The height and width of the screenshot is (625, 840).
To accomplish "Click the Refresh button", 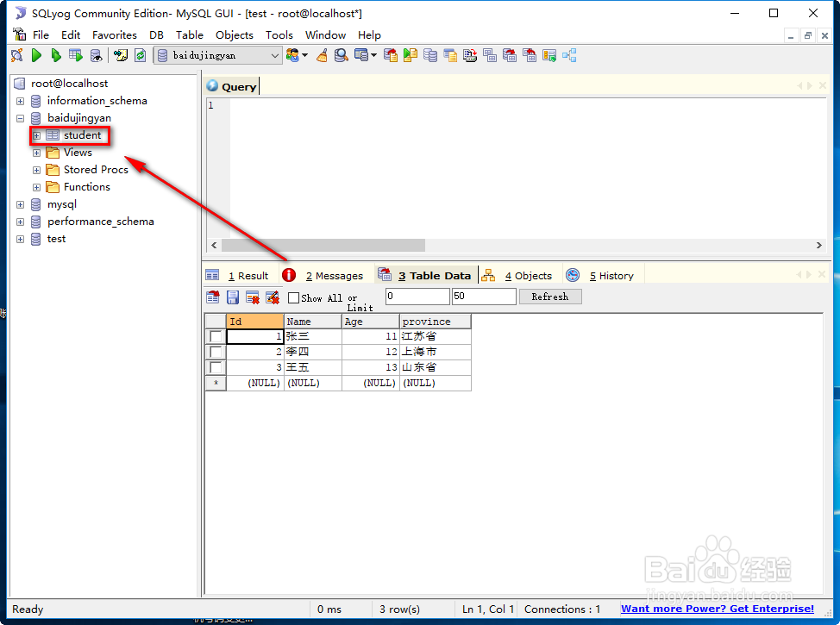I will (x=550, y=297).
